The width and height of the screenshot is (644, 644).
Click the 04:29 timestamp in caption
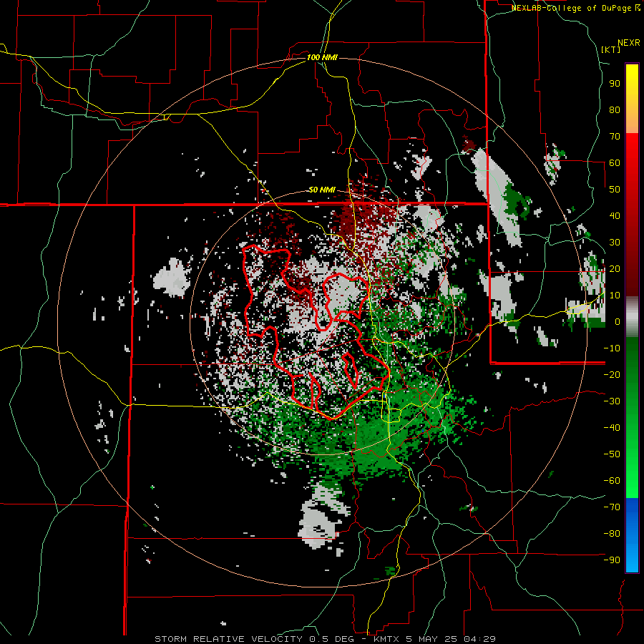click(480, 639)
